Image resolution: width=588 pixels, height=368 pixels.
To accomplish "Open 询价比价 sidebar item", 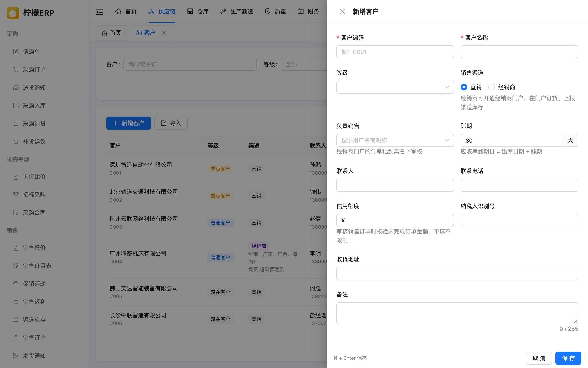I will 45,176.
